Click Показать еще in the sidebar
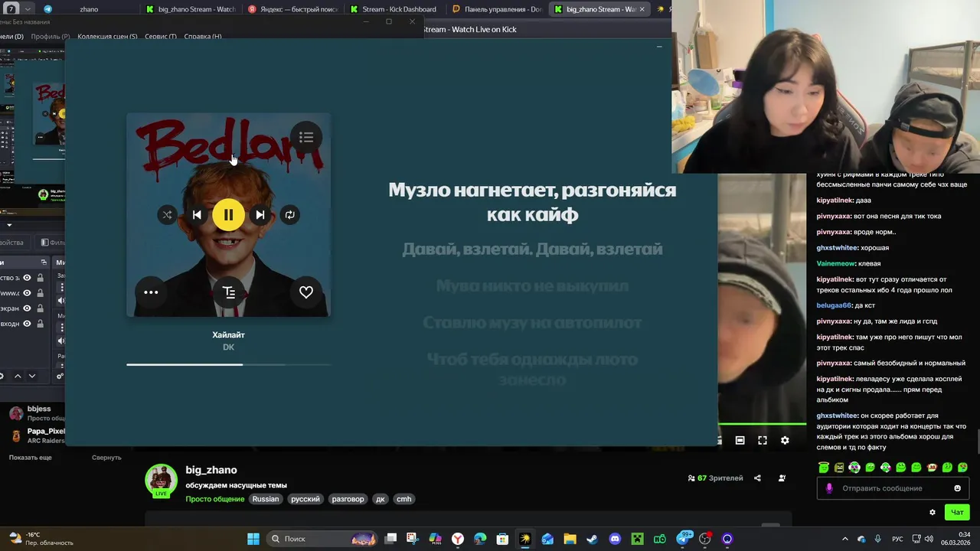Screen dimensions: 980x551 point(31,458)
